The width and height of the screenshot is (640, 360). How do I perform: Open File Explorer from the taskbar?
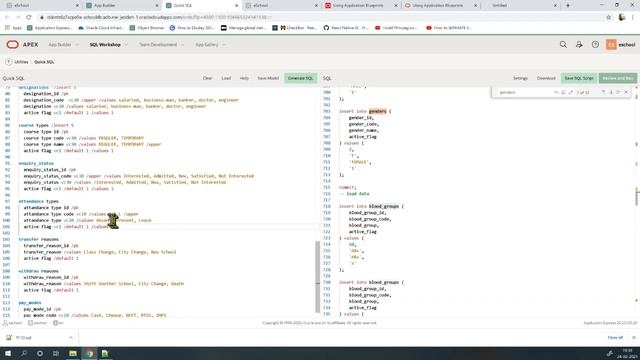click(73, 353)
